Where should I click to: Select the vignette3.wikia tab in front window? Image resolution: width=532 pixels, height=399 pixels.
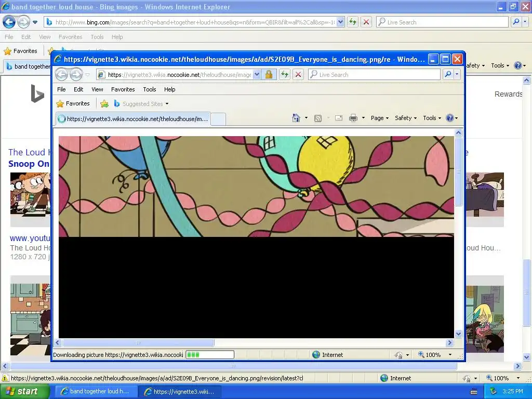coord(133,119)
